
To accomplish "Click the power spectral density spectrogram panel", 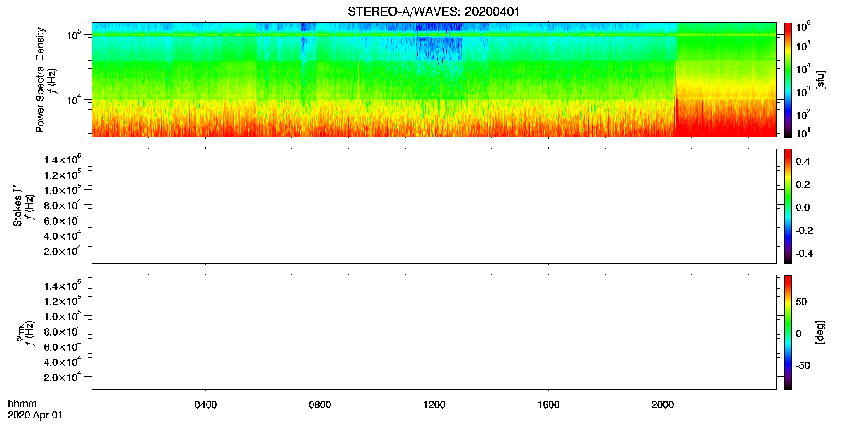I will [434, 80].
